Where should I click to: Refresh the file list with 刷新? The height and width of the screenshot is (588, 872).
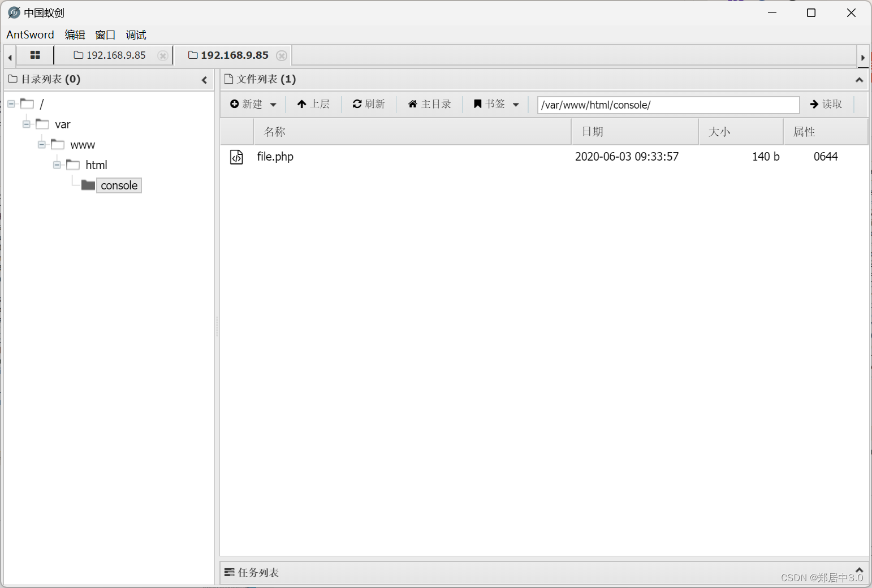369,104
